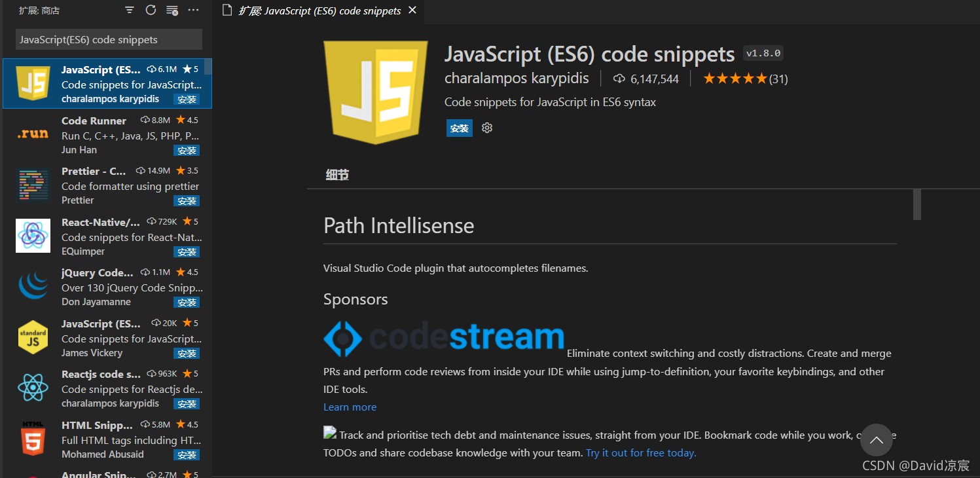Click the EQuimper publisher name
Viewport: 980px width, 478px height.
point(83,251)
